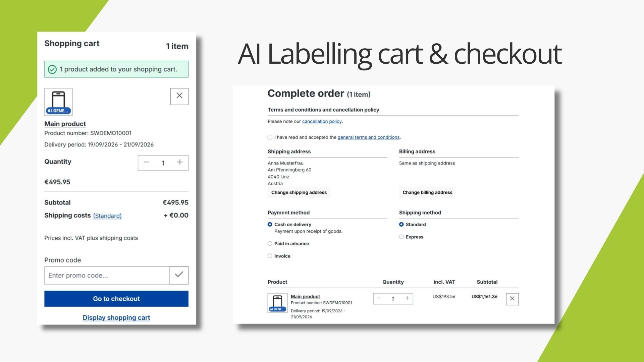
Task: Select Standard shipping method
Action: pos(401,224)
